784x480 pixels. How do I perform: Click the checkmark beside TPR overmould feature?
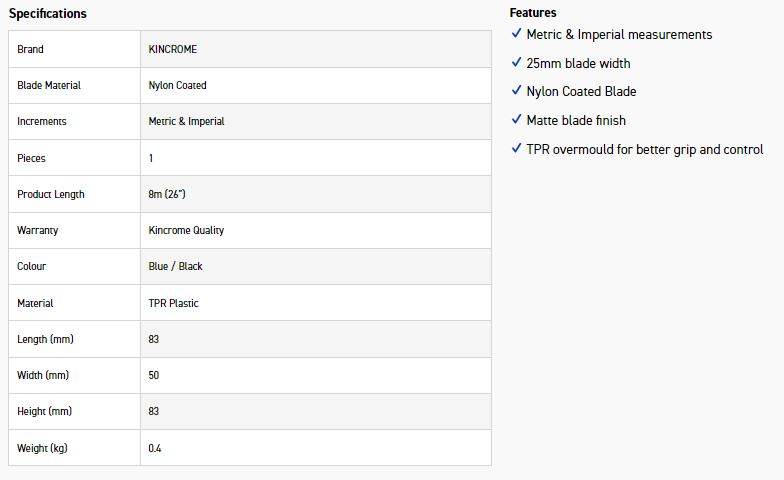coord(517,149)
